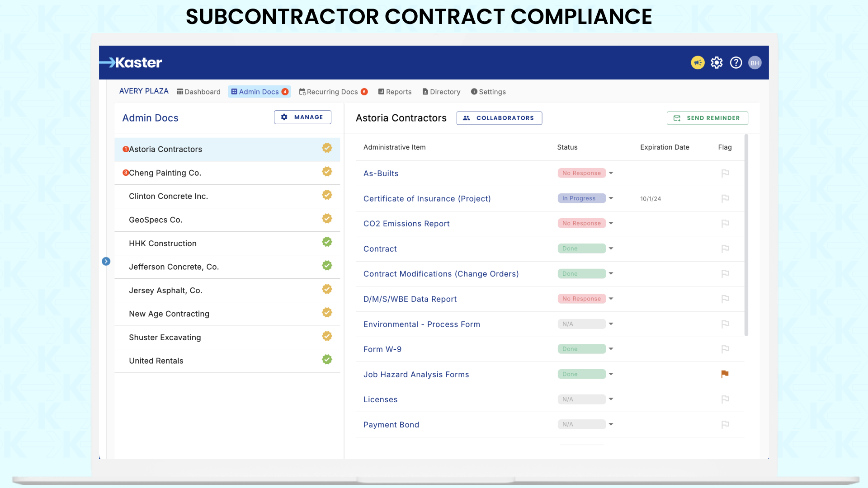Expand sidebar with blue chevron arrow
868x488 pixels.
pyautogui.click(x=106, y=262)
